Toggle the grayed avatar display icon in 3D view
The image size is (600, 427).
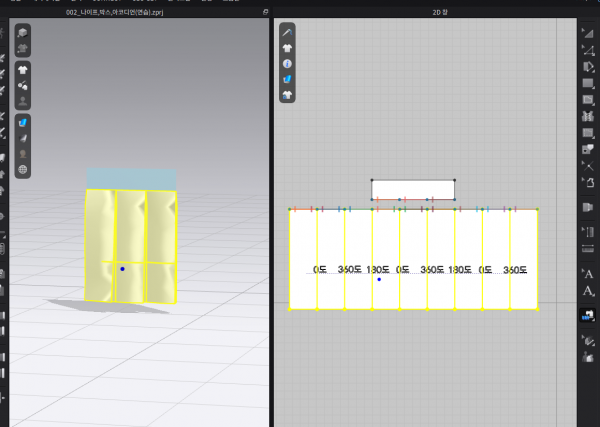point(23,101)
